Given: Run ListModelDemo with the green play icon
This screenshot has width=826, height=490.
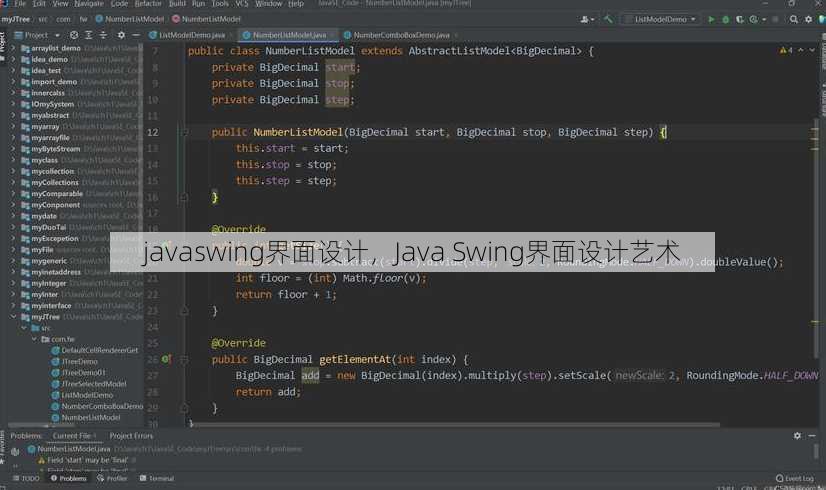Looking at the screenshot, I should coord(711,19).
